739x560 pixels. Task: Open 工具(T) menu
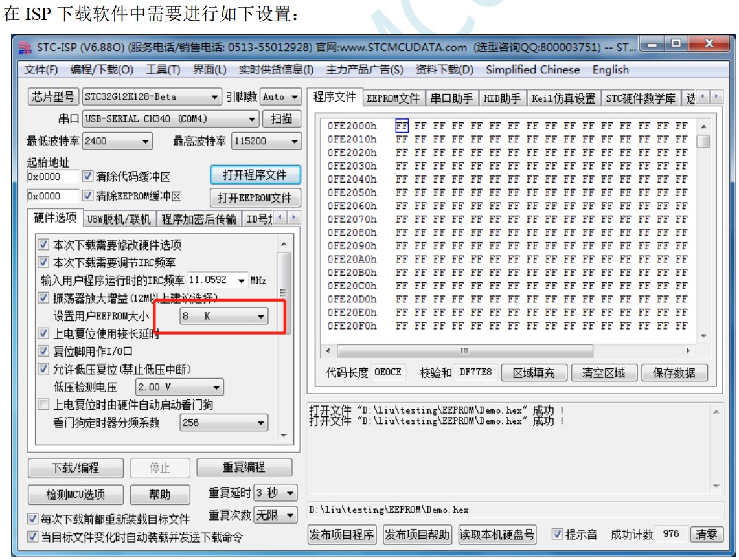click(x=163, y=70)
